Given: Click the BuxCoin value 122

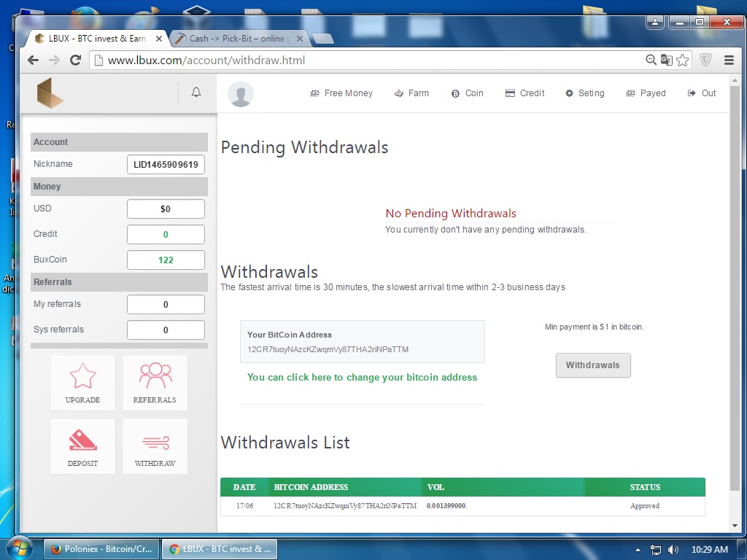Looking at the screenshot, I should 166,260.
